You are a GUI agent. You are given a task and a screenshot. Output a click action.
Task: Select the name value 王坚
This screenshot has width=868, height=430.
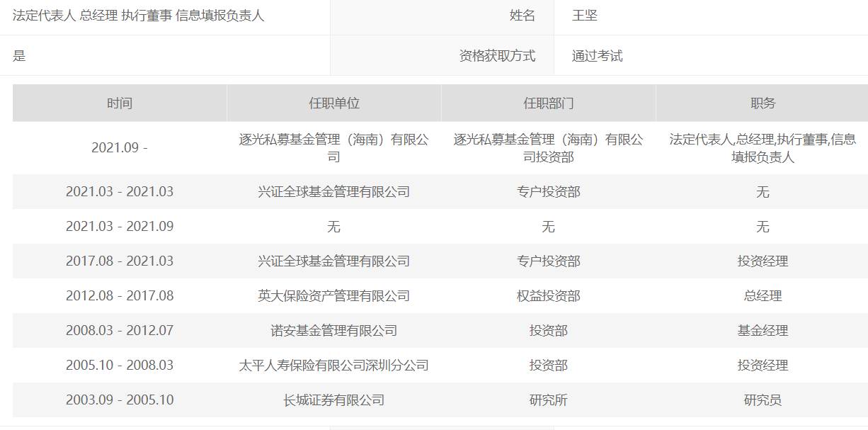(585, 16)
